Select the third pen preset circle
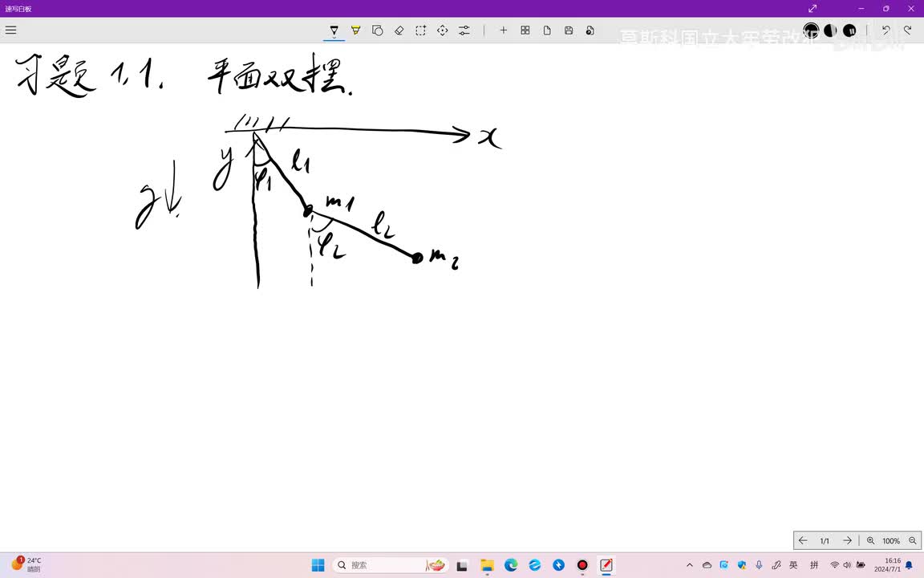Screen dimensions: 924x578 (849, 30)
